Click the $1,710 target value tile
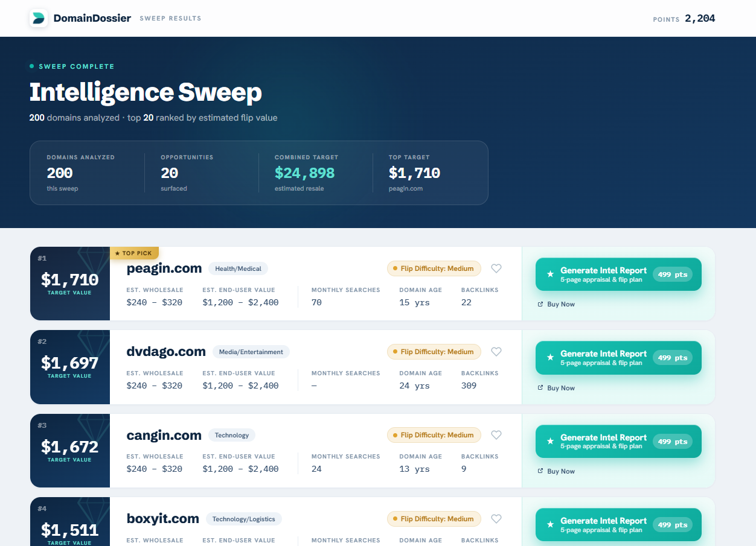The image size is (756, 546). click(x=70, y=284)
